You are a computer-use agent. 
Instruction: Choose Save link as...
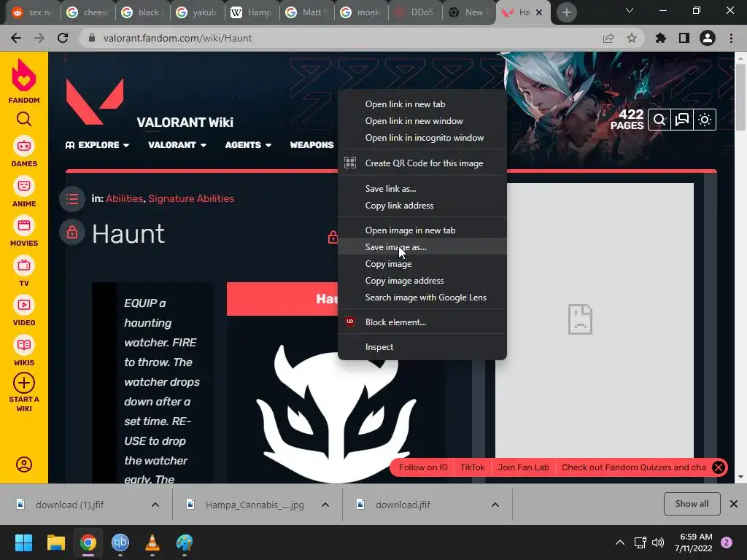click(422, 189)
